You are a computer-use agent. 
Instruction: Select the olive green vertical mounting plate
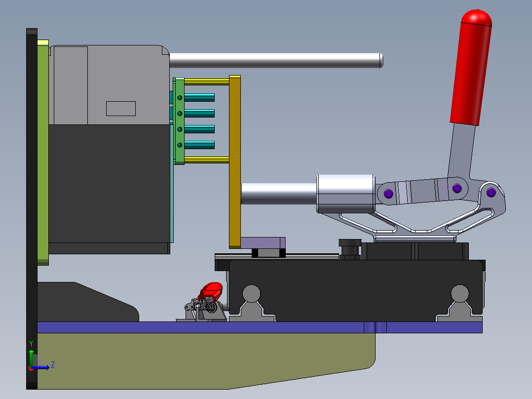(x=43, y=153)
